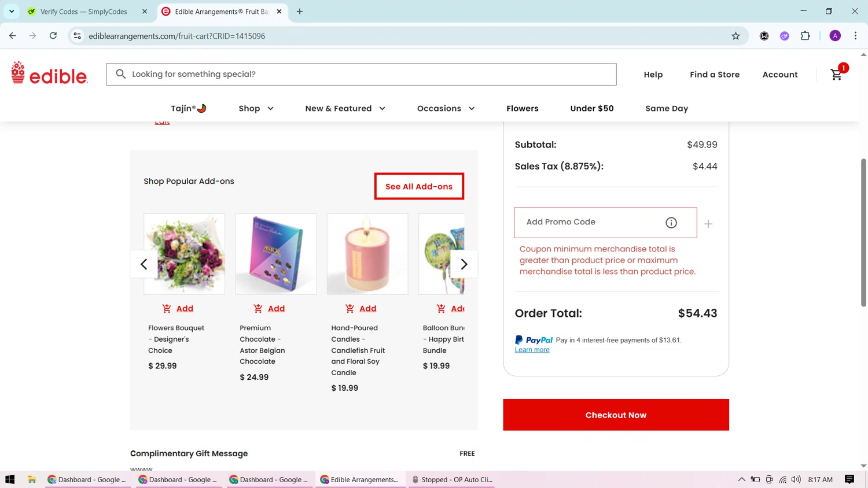This screenshot has width=868, height=488.
Task: Click the Edit link above add-ons
Action: (162, 121)
